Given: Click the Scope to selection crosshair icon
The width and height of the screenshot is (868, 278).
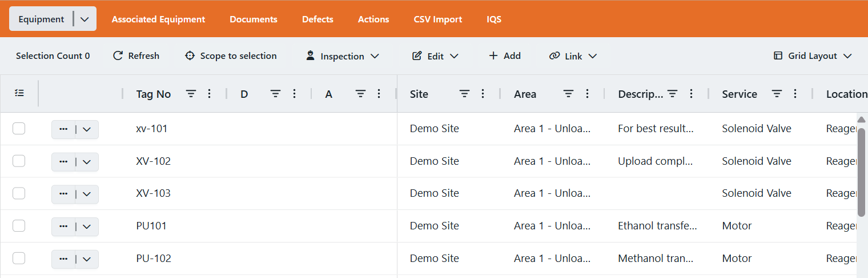Looking at the screenshot, I should pos(190,55).
